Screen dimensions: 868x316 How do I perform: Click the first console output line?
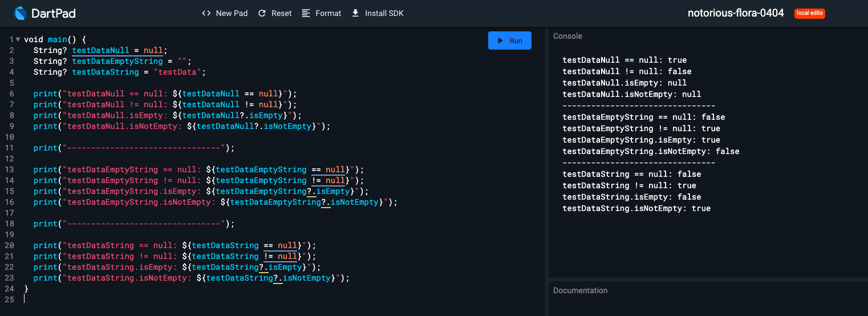pos(624,60)
